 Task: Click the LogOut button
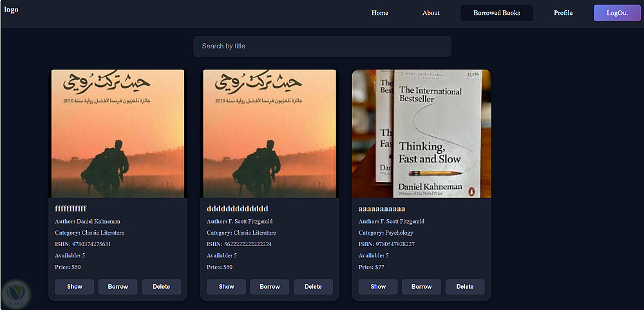pyautogui.click(x=617, y=13)
